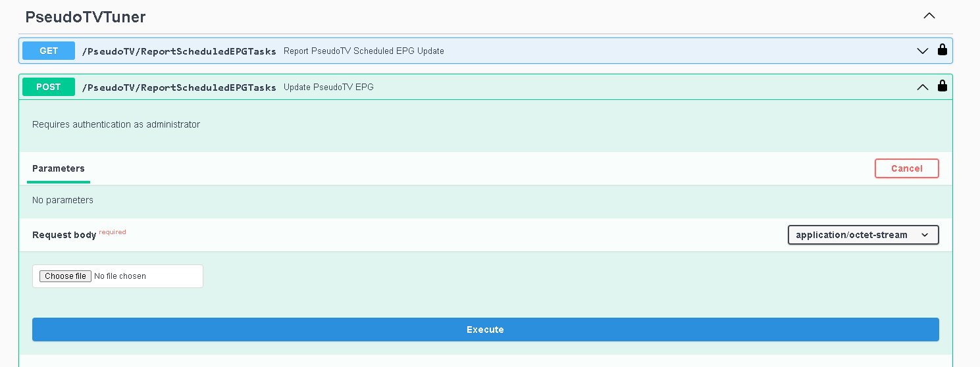Click 'Requires authentication as administrator' text
This screenshot has height=367, width=980.
[x=116, y=124]
